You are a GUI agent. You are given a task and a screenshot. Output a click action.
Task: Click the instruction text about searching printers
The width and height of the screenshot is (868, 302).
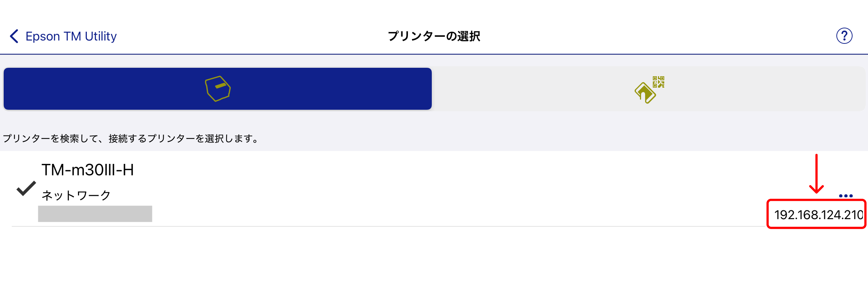[x=131, y=138]
